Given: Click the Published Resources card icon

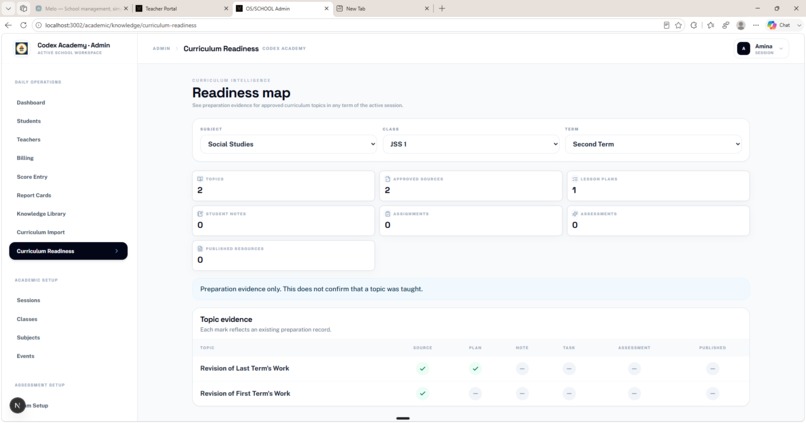Looking at the screenshot, I should (x=200, y=249).
